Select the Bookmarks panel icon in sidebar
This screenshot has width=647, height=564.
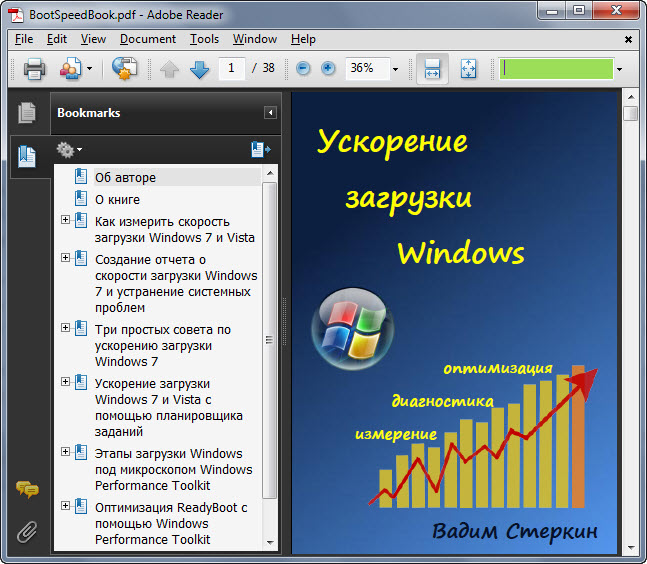point(27,156)
